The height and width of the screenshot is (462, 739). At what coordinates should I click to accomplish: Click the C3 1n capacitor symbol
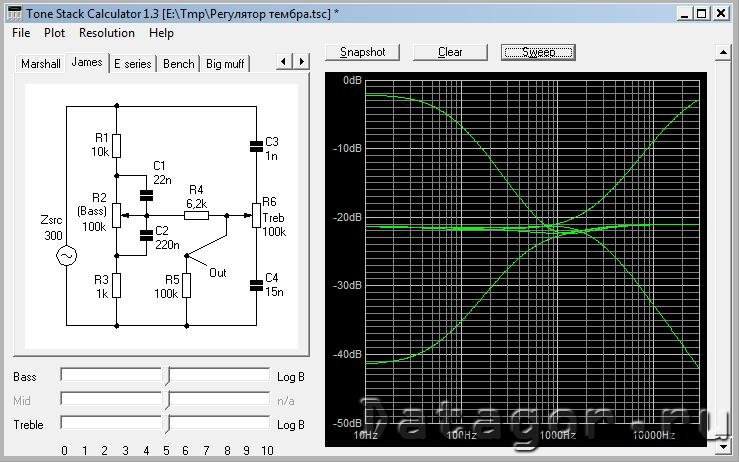click(256, 147)
